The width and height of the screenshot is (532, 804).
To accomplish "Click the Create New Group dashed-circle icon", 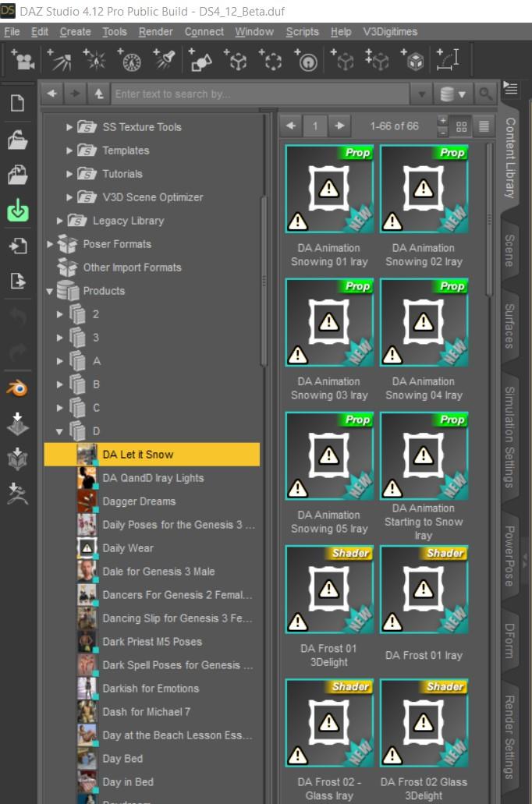I will click(x=271, y=60).
